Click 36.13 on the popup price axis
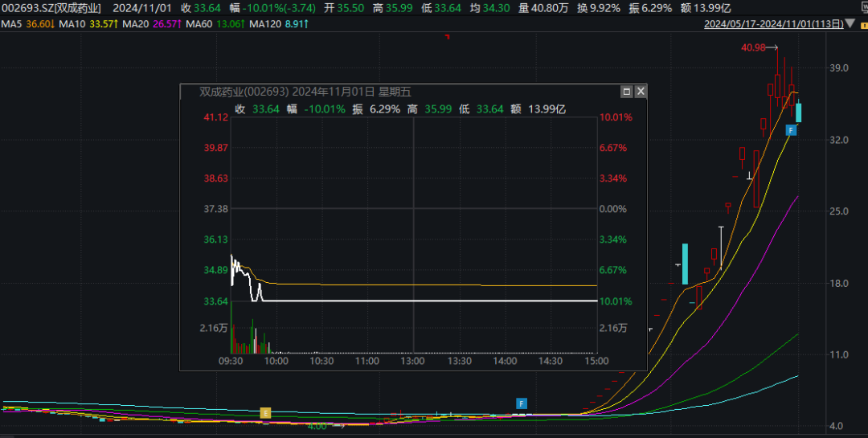The height and width of the screenshot is (438, 868). click(216, 239)
